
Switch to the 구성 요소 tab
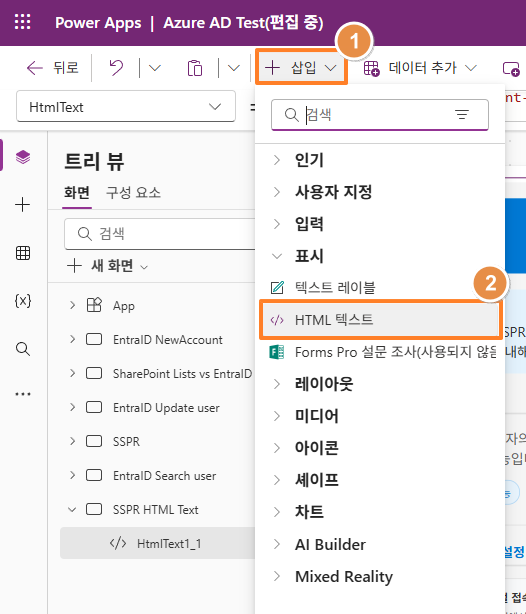(x=133, y=193)
